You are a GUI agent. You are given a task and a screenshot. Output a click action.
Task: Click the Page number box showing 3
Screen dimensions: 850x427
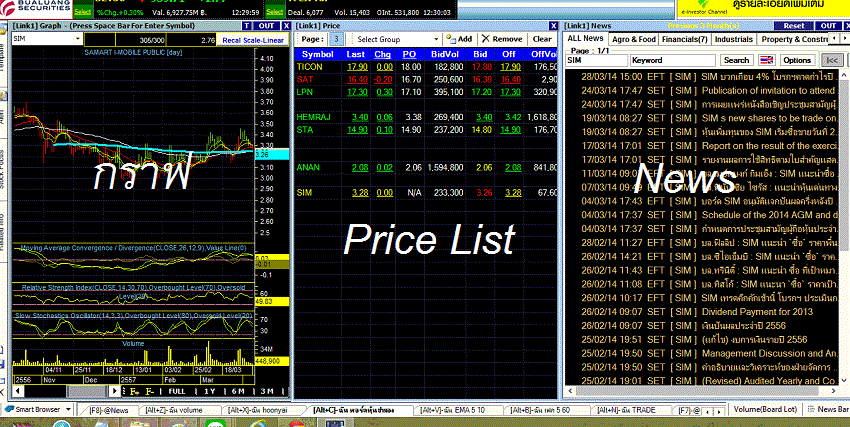(x=337, y=39)
